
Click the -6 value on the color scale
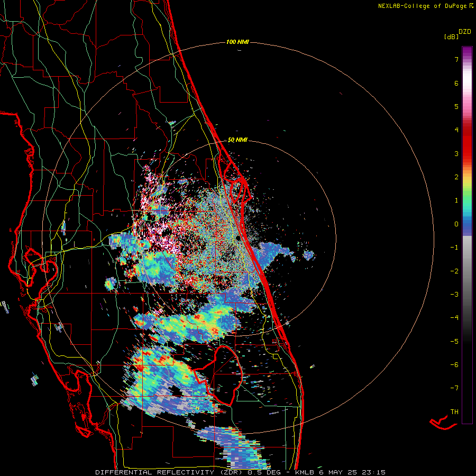[454, 365]
